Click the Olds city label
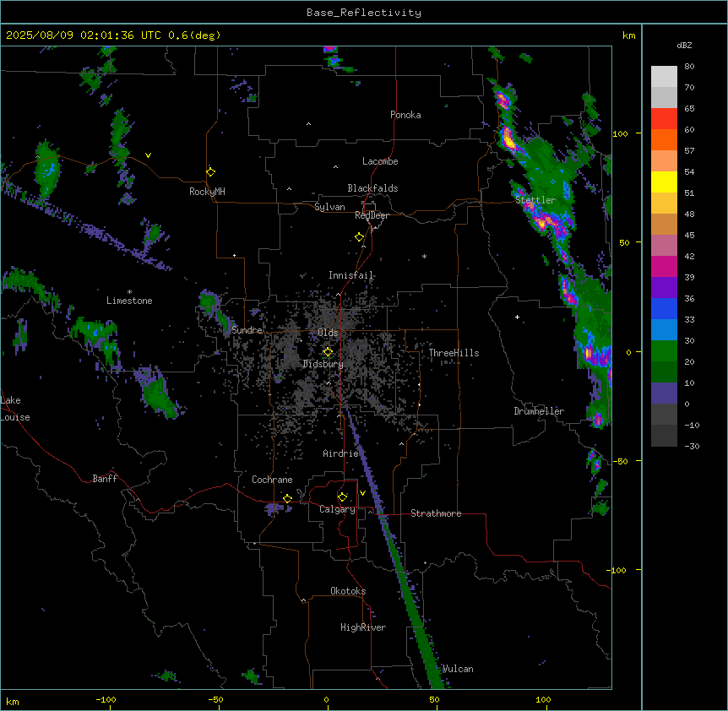Image resolution: width=728 pixels, height=711 pixels. click(x=328, y=333)
